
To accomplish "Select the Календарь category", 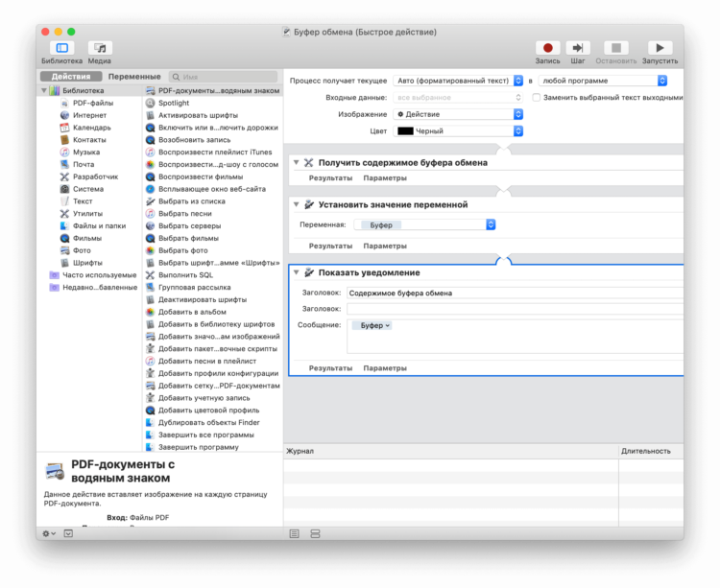I will (x=92, y=128).
